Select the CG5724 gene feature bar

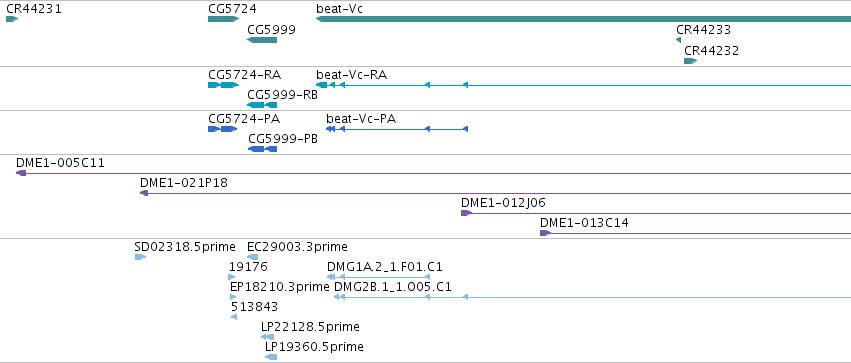(224, 19)
